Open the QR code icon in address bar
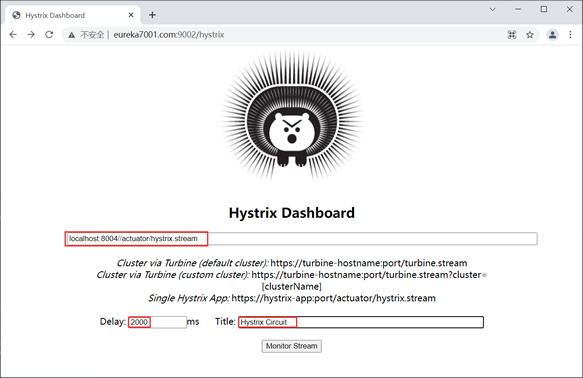The image size is (583, 378). tap(512, 35)
